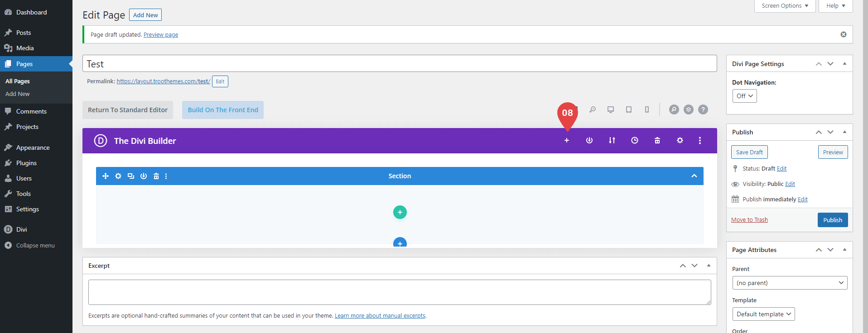Image resolution: width=868 pixels, height=333 pixels.
Task: Click the Divi D logo in builder header
Action: (x=100, y=141)
